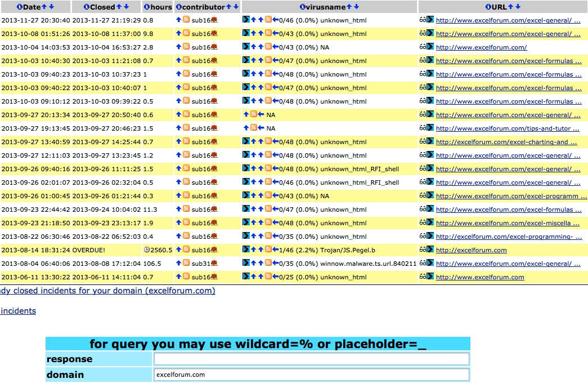Image resolution: width=588 pixels, height=383 pixels.
Task: Click the 2013-09-23 22:44:42 date cell
Action: click(x=35, y=210)
